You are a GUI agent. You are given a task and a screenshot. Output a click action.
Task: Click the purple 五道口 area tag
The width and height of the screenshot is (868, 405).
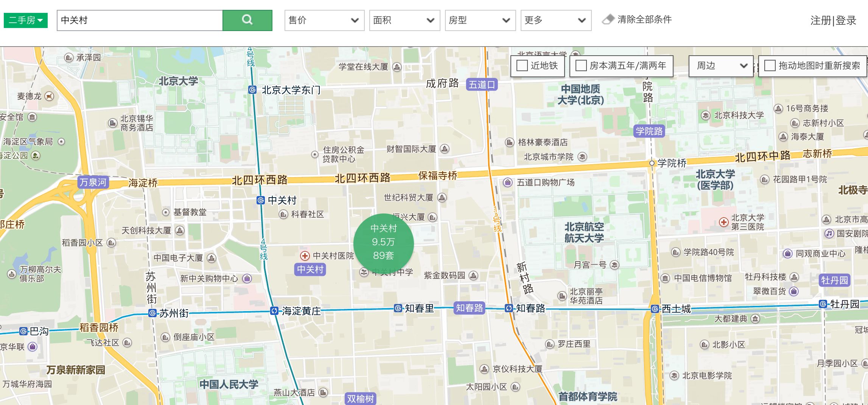point(482,84)
